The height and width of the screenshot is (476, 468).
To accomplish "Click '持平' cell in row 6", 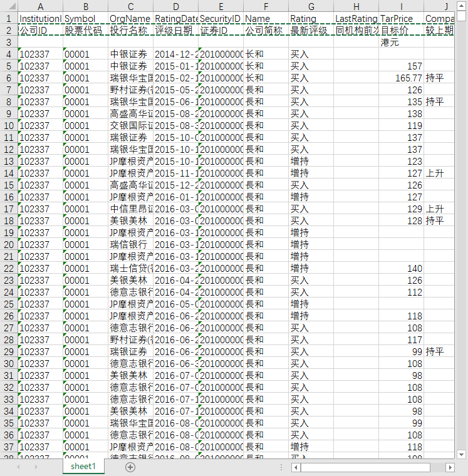I will 439,78.
